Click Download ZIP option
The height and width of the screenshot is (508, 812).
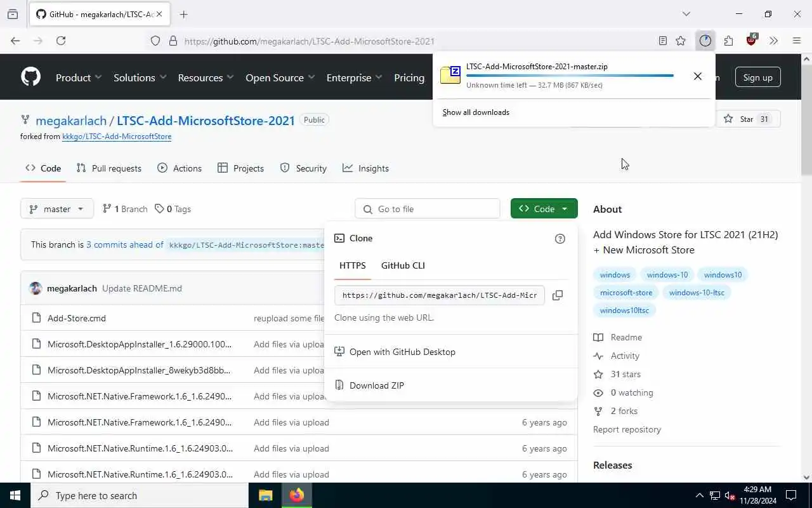coord(377,385)
